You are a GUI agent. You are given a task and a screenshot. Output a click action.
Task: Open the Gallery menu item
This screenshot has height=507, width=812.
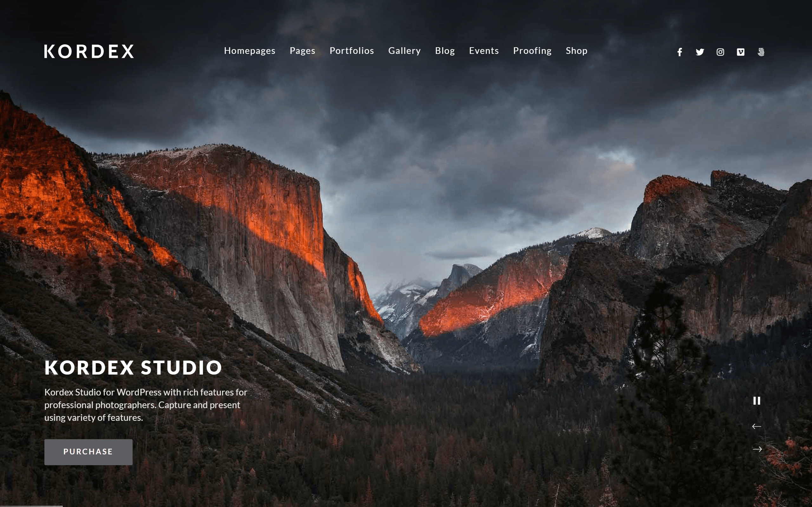coord(404,51)
